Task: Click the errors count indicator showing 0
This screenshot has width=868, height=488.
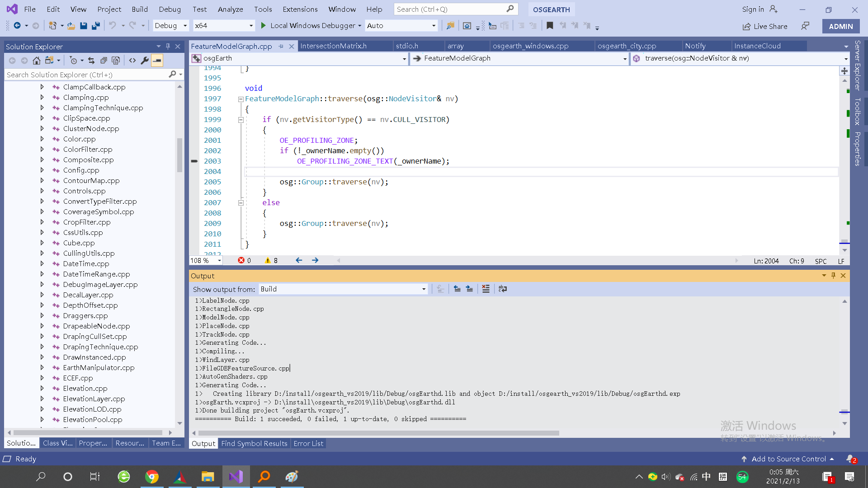Action: pos(244,261)
